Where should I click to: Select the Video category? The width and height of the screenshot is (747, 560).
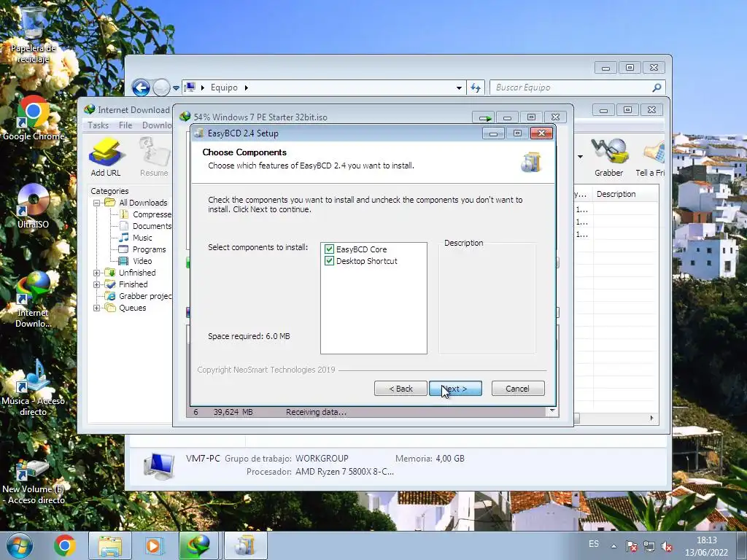(136, 261)
